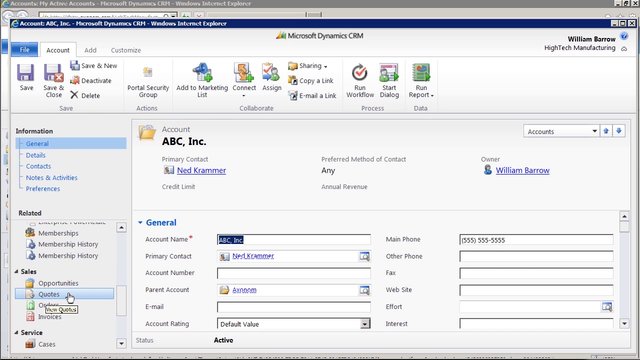The height and width of the screenshot is (360, 640).
Task: Open Axnom parent account link
Action: (244, 290)
